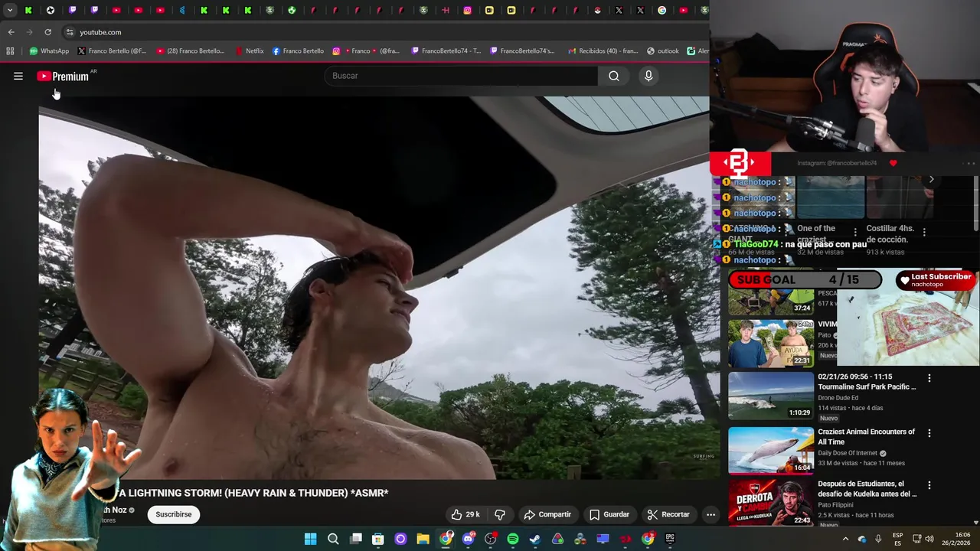Open options menu for Tourmaline Surf Park video
This screenshot has width=980, height=551.
coord(929,378)
